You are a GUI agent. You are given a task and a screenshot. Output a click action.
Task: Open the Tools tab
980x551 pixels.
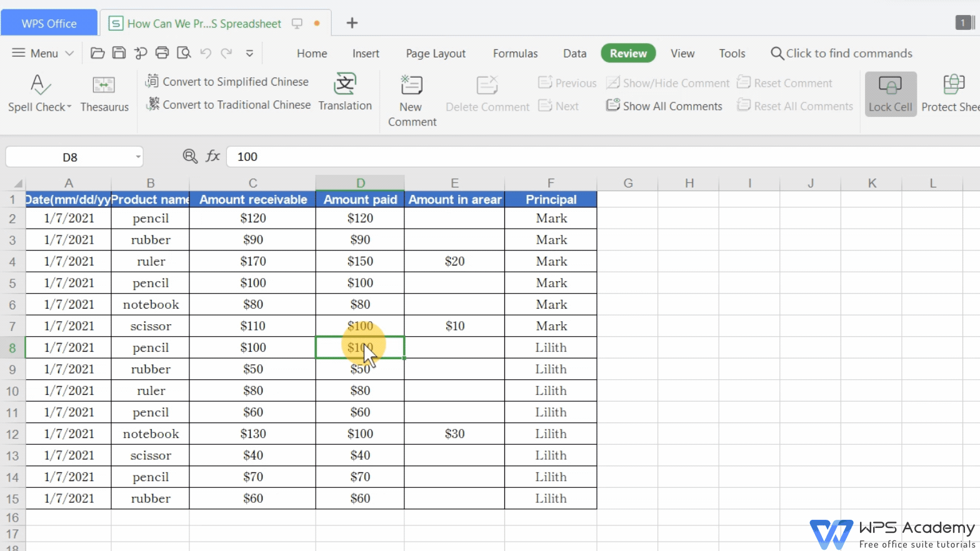732,54
